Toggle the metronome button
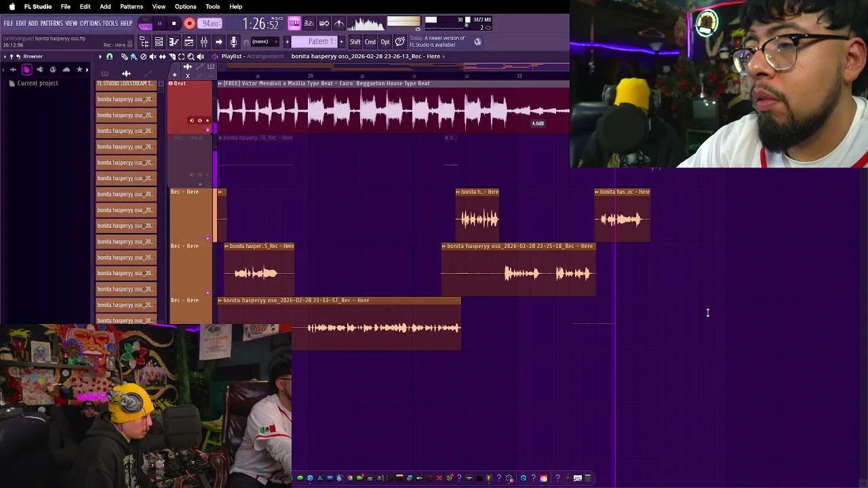Viewport: 868px width, 488px height. click(x=339, y=23)
